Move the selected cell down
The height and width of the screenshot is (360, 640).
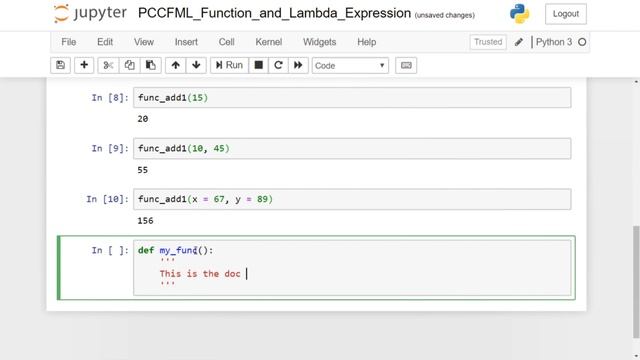(196, 65)
